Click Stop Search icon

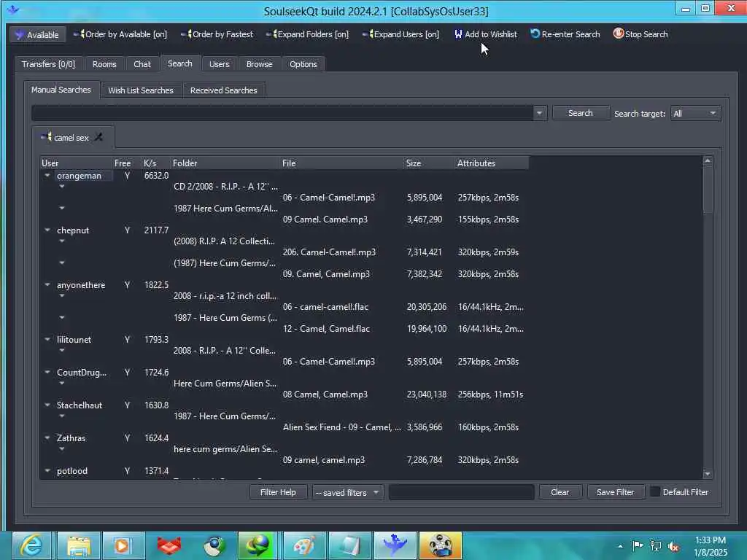(x=619, y=34)
